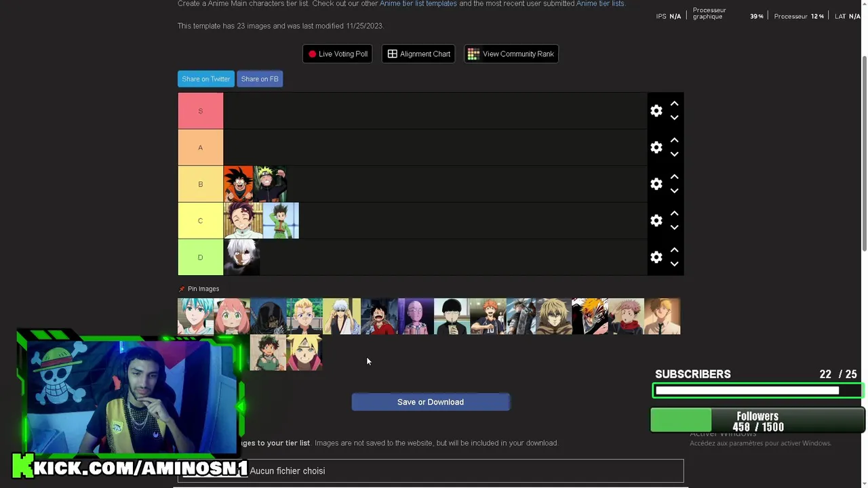This screenshot has width=868, height=488.
Task: Open the Alignment Chart
Action: tap(418, 54)
